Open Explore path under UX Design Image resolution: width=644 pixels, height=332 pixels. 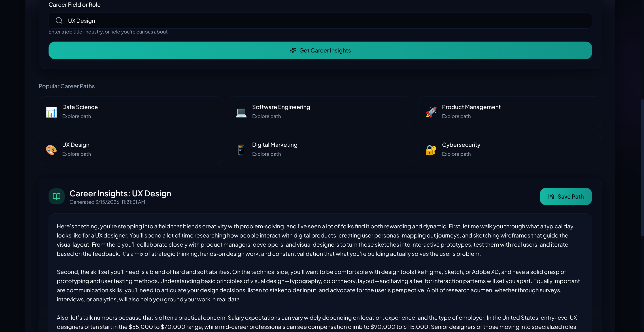77,154
